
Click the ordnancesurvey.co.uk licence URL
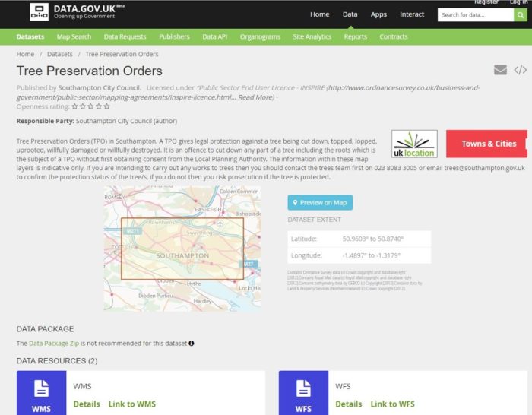tap(248, 92)
